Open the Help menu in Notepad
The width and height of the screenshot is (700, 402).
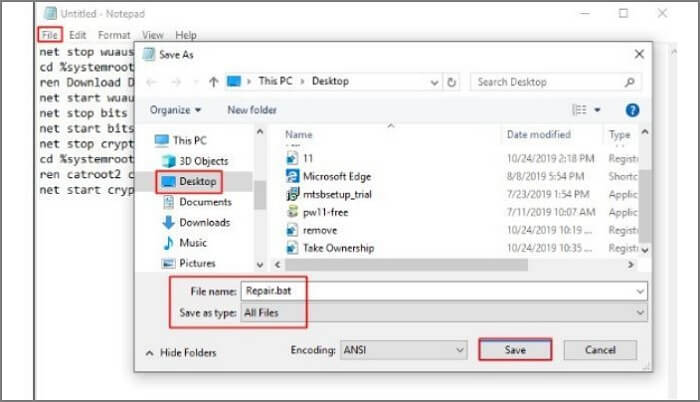pos(186,35)
